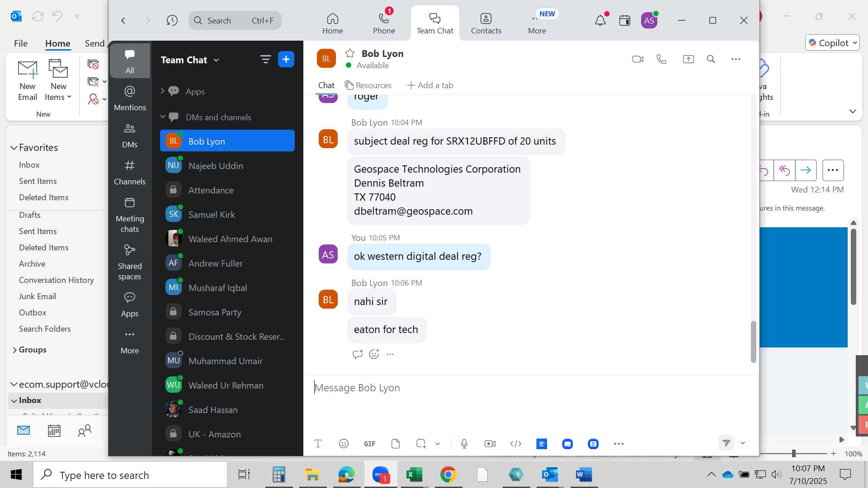Expand Groups in Outlook folder pane

click(x=14, y=350)
